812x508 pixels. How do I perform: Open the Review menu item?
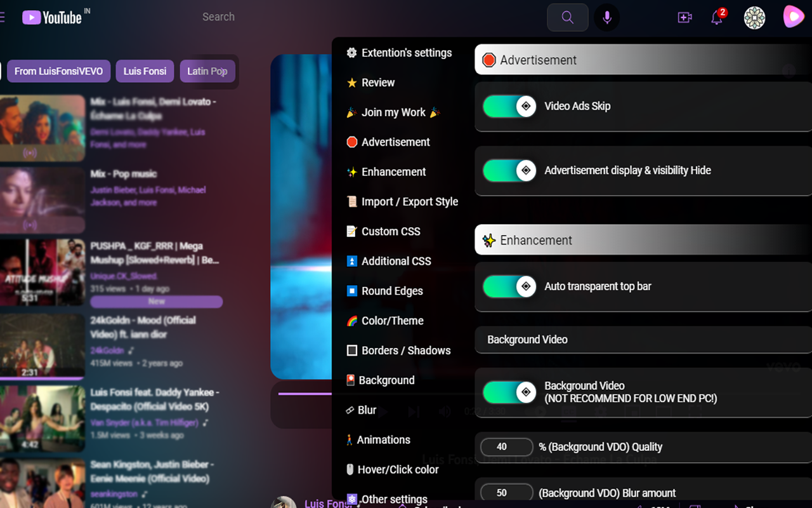point(370,83)
